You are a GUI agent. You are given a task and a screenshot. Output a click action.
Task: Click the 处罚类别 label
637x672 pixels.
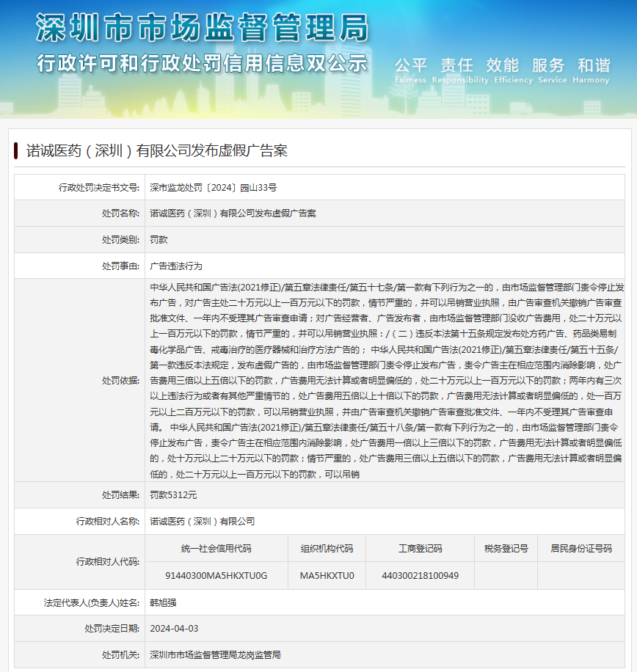pos(120,240)
